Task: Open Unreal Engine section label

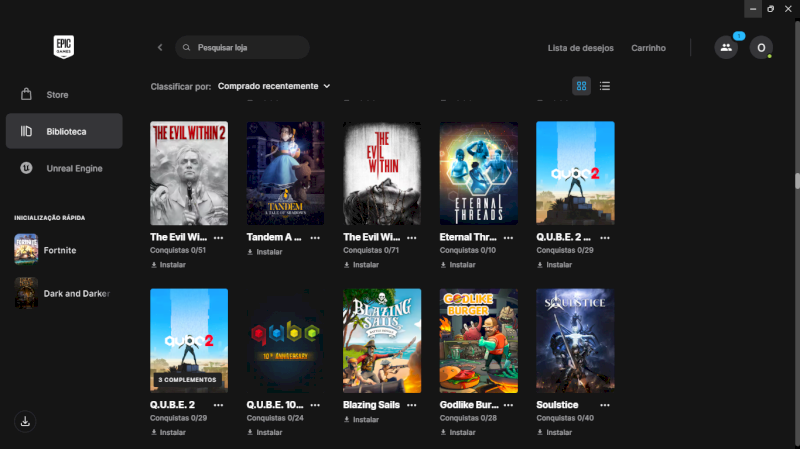Action: (x=74, y=168)
